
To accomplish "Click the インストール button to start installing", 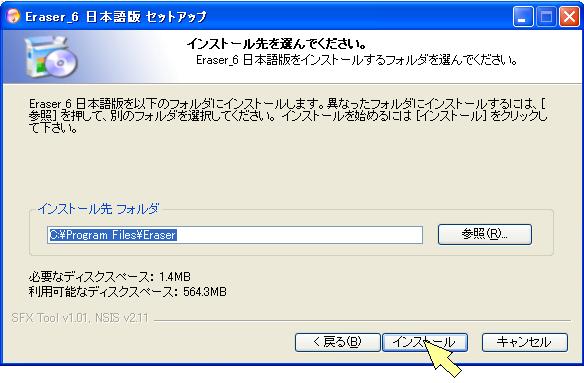I will coord(425,342).
